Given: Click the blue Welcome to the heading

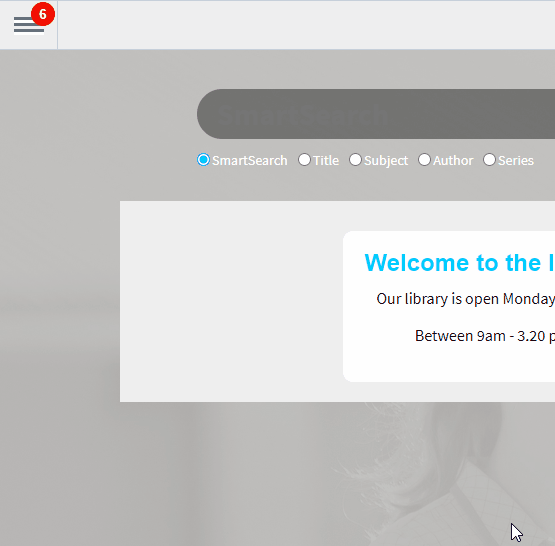Looking at the screenshot, I should pyautogui.click(x=459, y=263).
